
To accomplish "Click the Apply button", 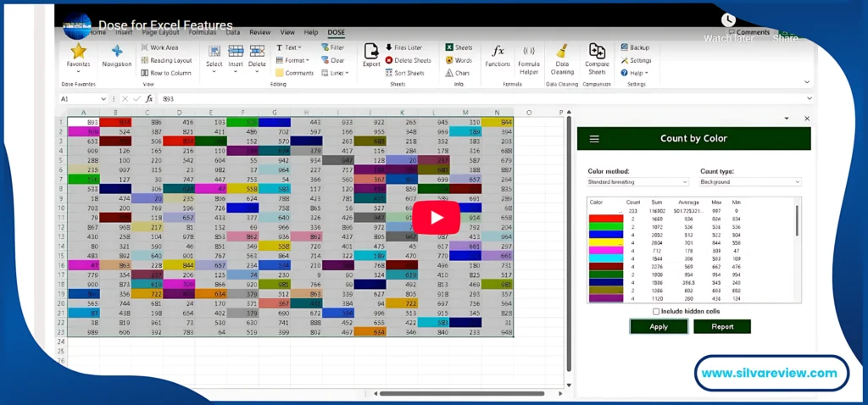I will click(x=659, y=326).
